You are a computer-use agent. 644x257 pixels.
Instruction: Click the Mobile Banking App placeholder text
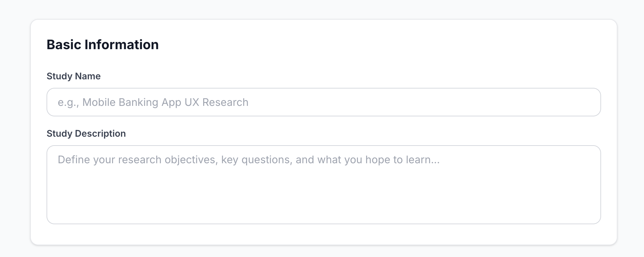pyautogui.click(x=153, y=102)
